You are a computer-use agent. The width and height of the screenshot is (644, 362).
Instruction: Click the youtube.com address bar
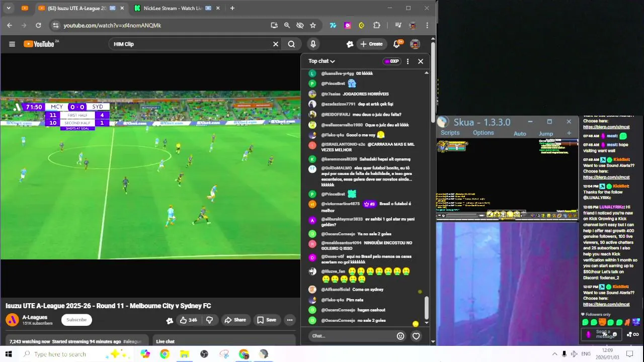pyautogui.click(x=161, y=25)
